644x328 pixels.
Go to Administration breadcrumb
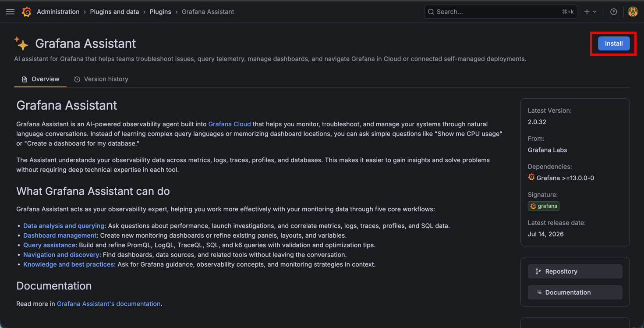click(58, 12)
